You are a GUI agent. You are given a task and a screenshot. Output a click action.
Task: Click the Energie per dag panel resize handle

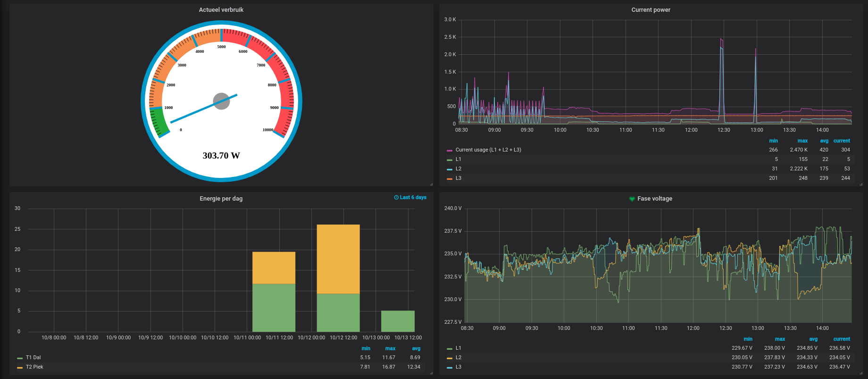[431, 373]
